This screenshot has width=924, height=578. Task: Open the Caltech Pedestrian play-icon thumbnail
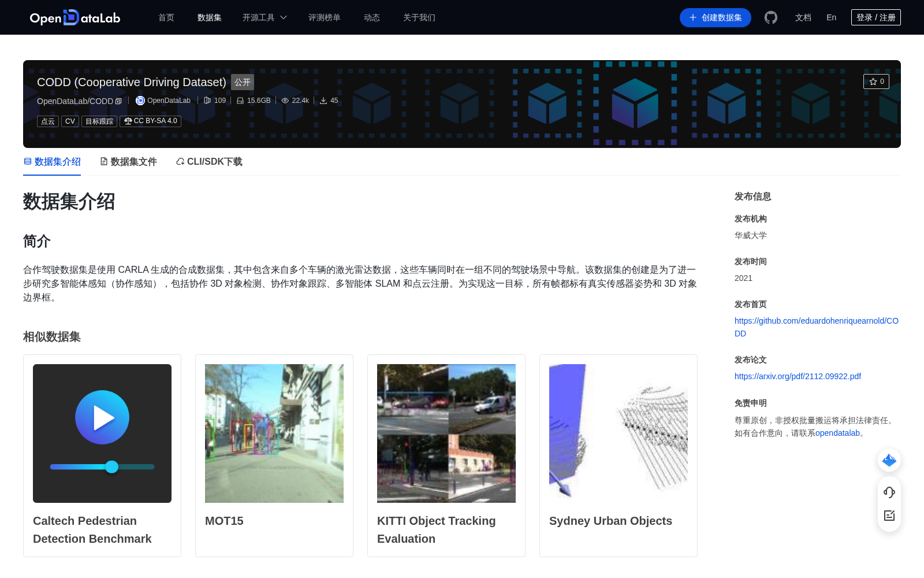(102, 433)
